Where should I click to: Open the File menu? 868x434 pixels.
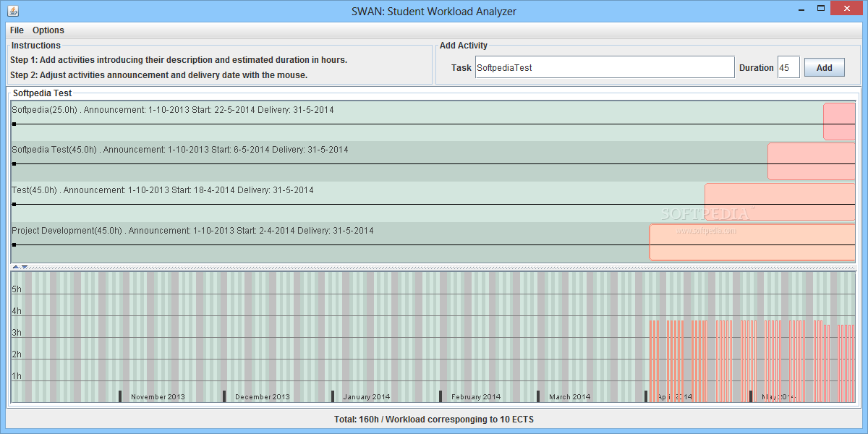tap(17, 30)
